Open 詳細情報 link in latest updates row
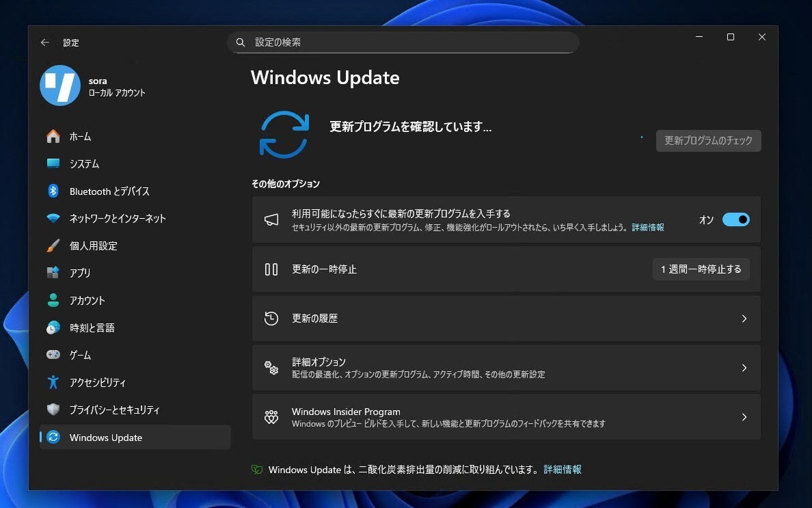Screen dimensions: 812x508 pos(648,227)
